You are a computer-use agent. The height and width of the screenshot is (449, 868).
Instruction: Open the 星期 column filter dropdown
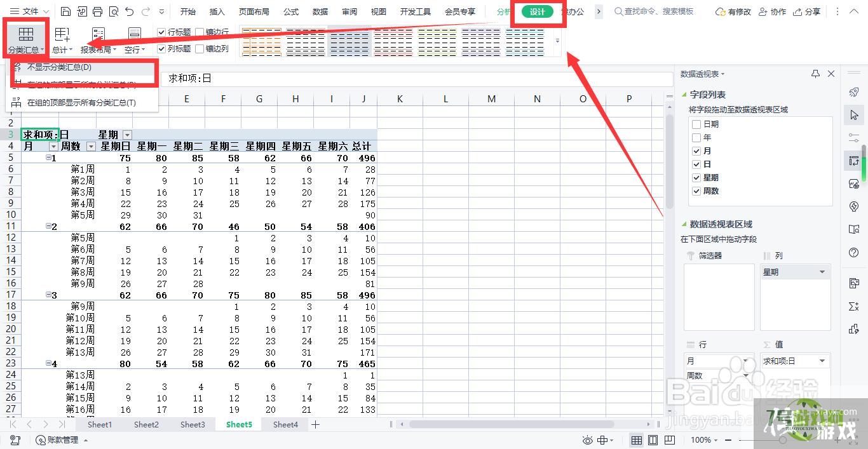tap(127, 135)
